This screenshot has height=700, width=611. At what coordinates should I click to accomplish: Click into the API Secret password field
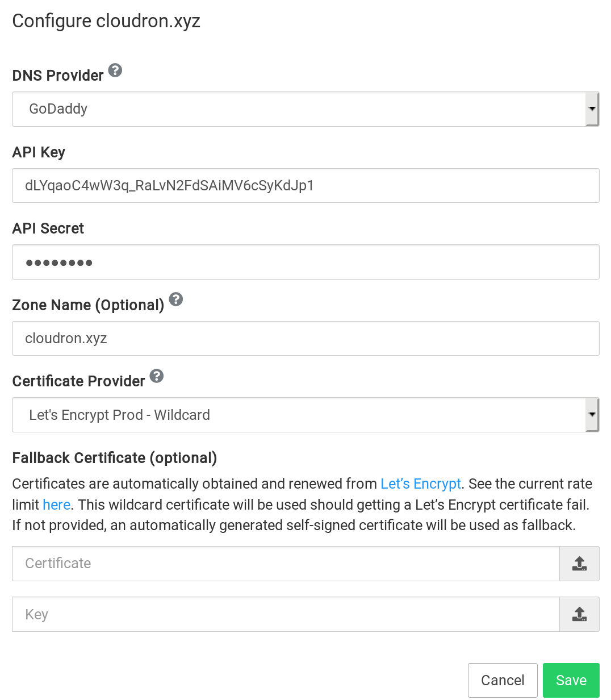coord(305,262)
